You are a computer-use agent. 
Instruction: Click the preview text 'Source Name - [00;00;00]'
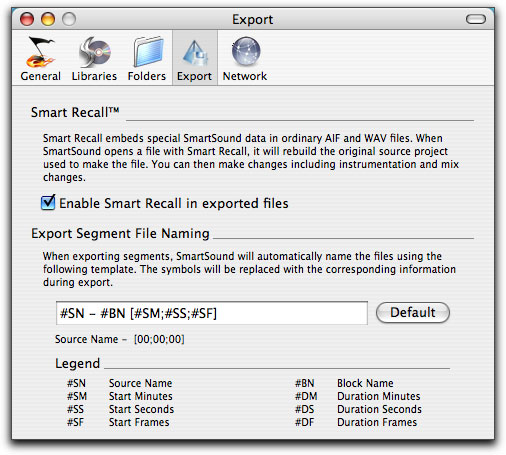coord(120,339)
